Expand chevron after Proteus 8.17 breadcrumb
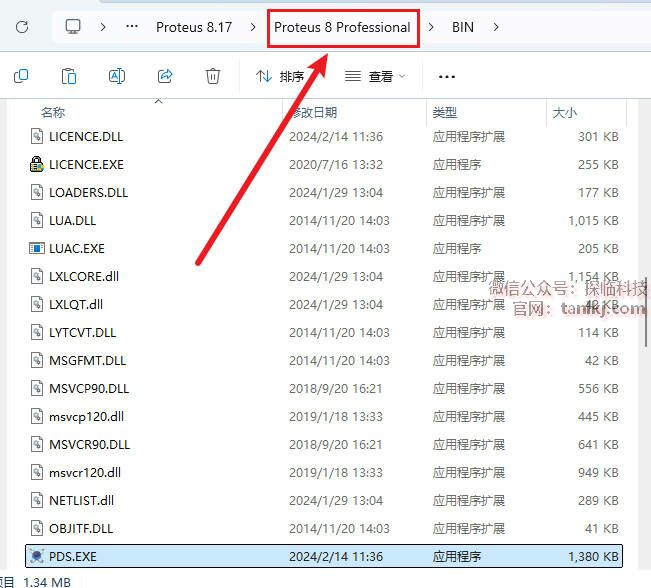651x588 pixels. click(253, 27)
